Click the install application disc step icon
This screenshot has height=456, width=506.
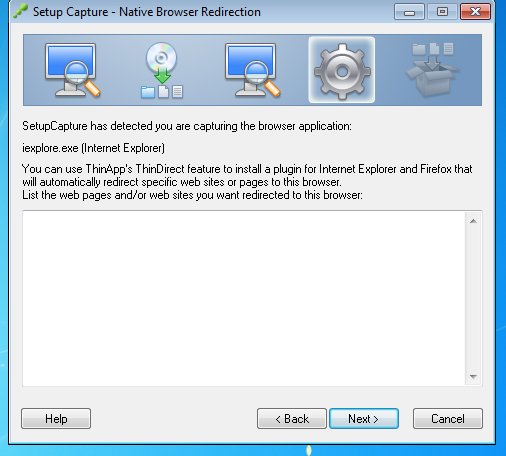coord(162,70)
